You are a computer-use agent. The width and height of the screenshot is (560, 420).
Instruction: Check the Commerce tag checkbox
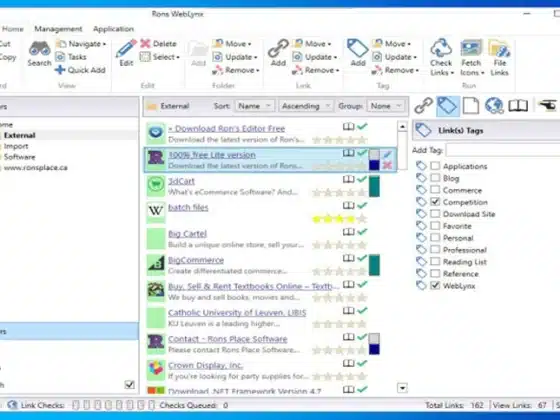pyautogui.click(x=435, y=190)
